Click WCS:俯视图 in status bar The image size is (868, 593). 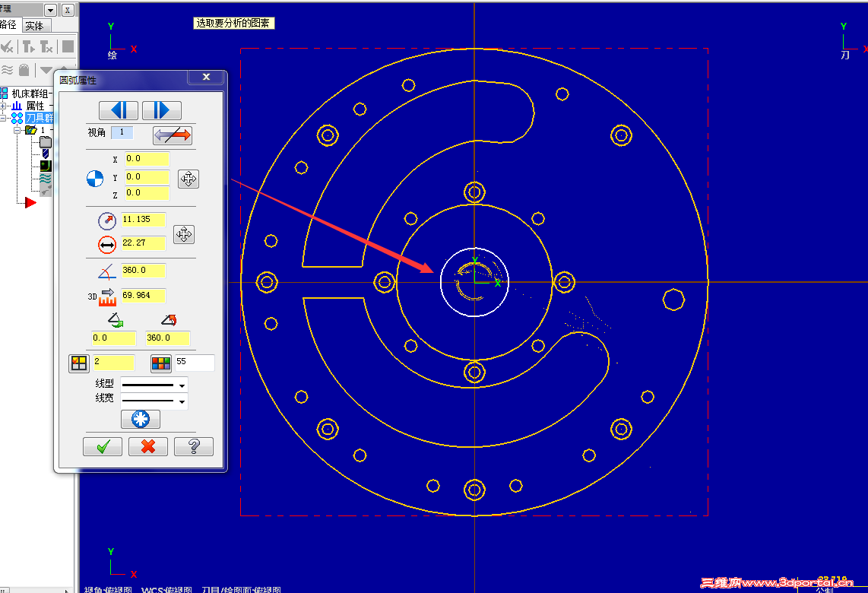pyautogui.click(x=166, y=589)
